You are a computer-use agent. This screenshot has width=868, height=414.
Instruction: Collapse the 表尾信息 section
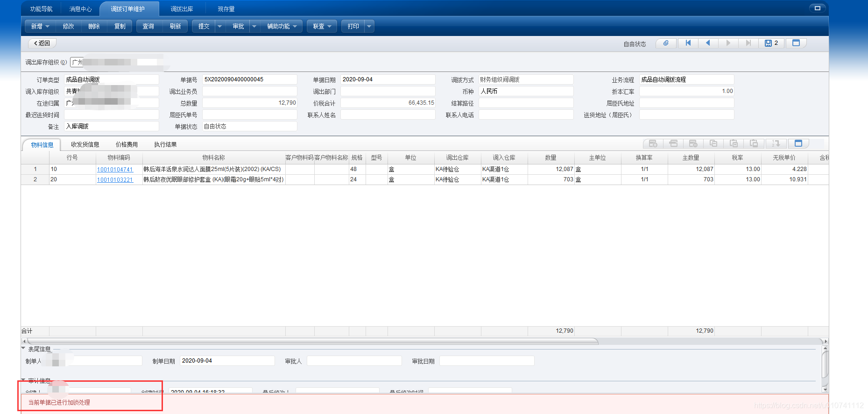tap(23, 348)
